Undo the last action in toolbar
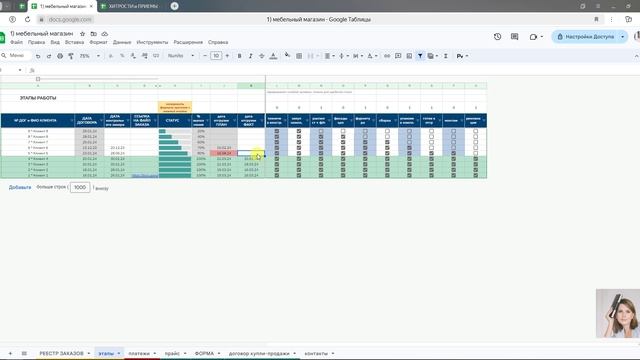The width and height of the screenshot is (640, 360). [38, 56]
